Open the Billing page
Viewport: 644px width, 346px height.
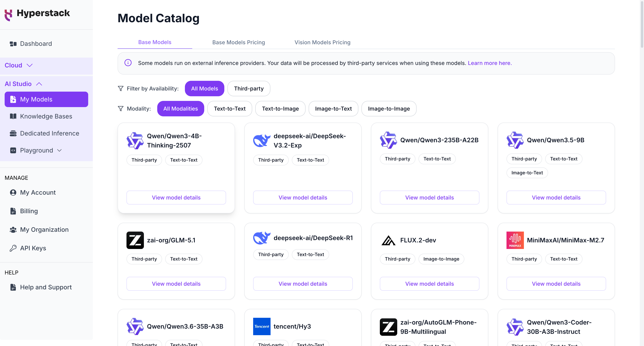click(x=46, y=211)
